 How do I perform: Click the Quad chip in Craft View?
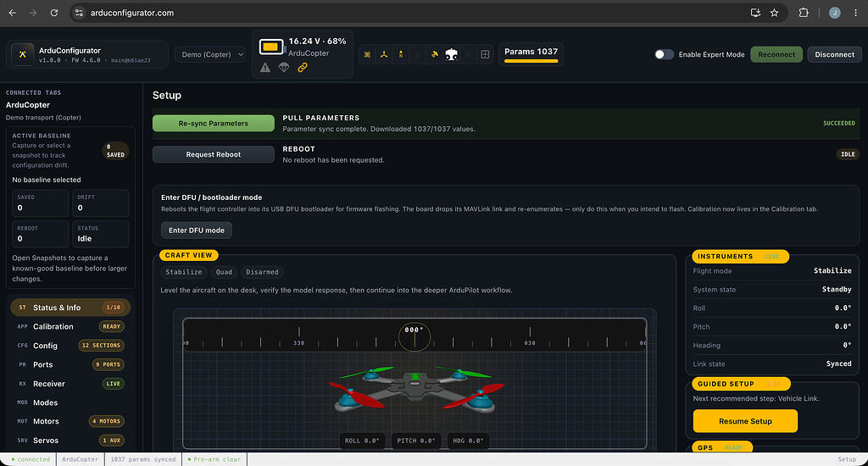pos(224,272)
